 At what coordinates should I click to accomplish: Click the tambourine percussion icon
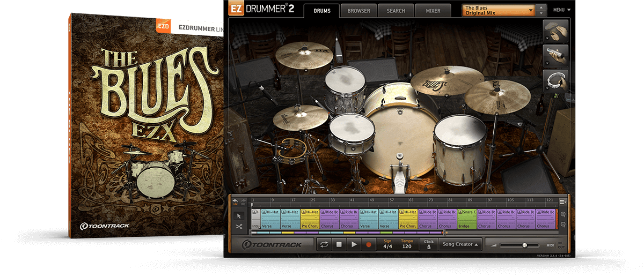[x=555, y=80]
